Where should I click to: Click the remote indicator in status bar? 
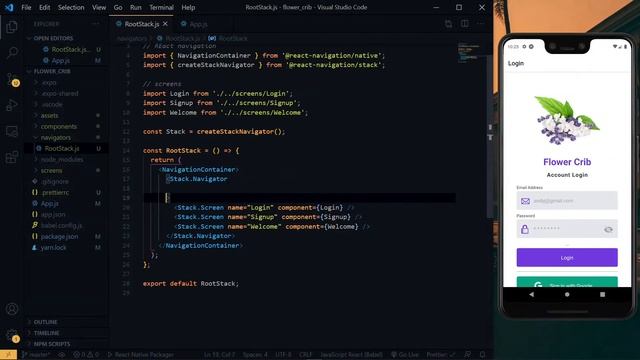[8, 355]
